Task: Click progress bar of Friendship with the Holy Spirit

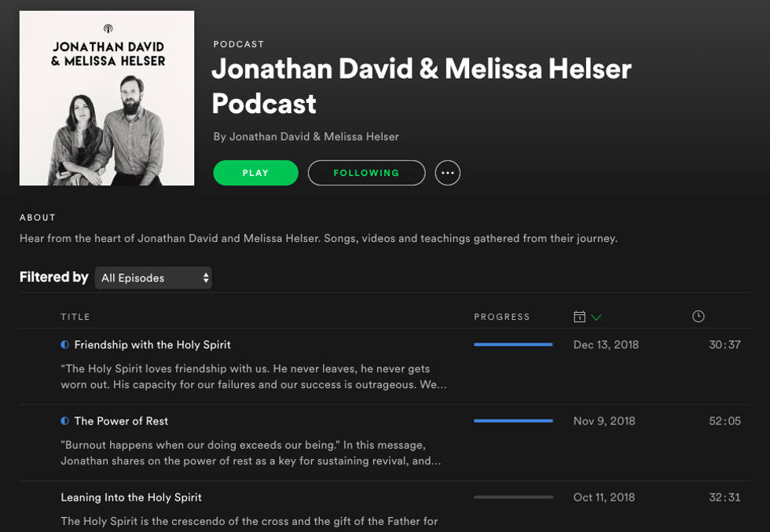Action: tap(514, 345)
